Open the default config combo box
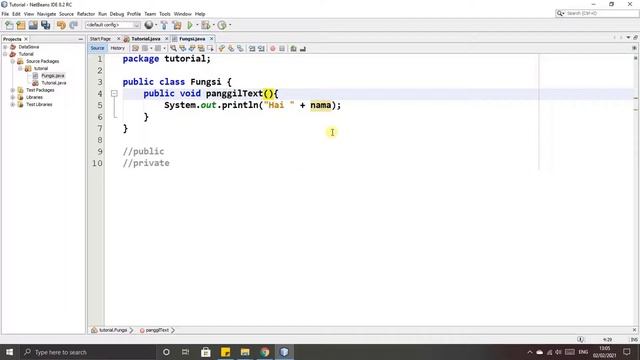Screen dimensions: 640x360 pos(112,25)
